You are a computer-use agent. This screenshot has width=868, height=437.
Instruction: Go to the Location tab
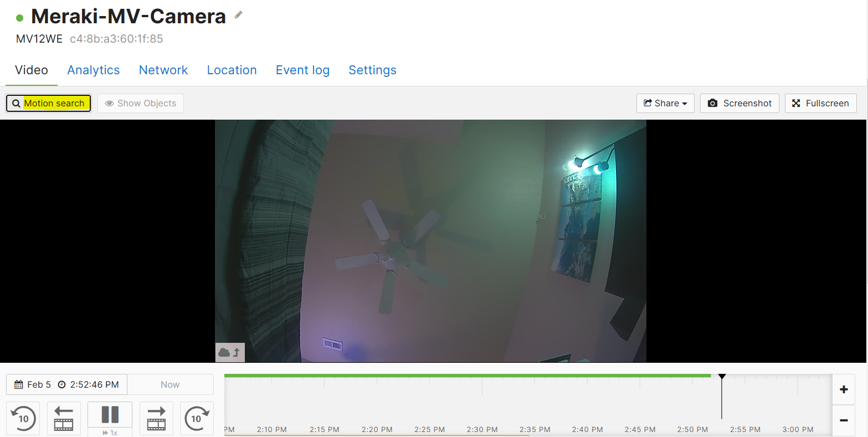tap(232, 70)
